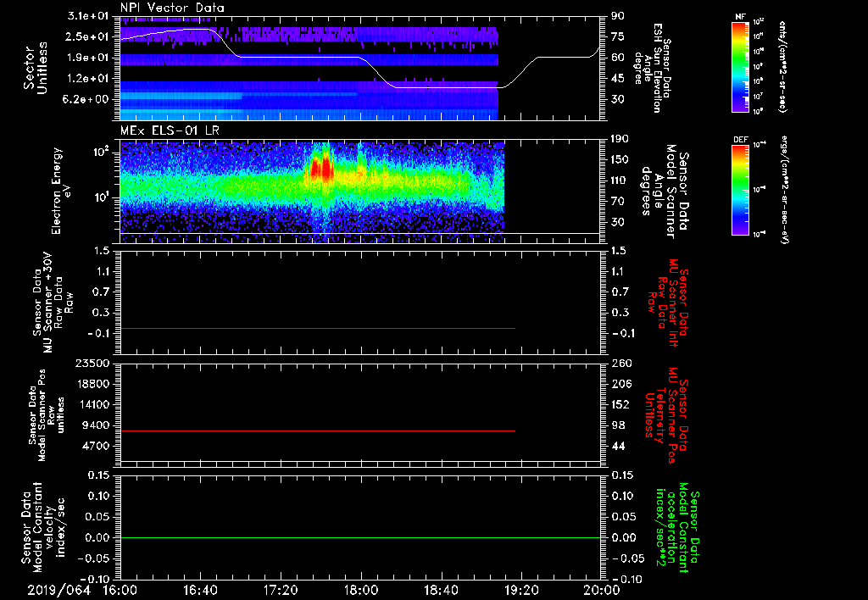Select the "NPI Vector Data" panel title

172,8
